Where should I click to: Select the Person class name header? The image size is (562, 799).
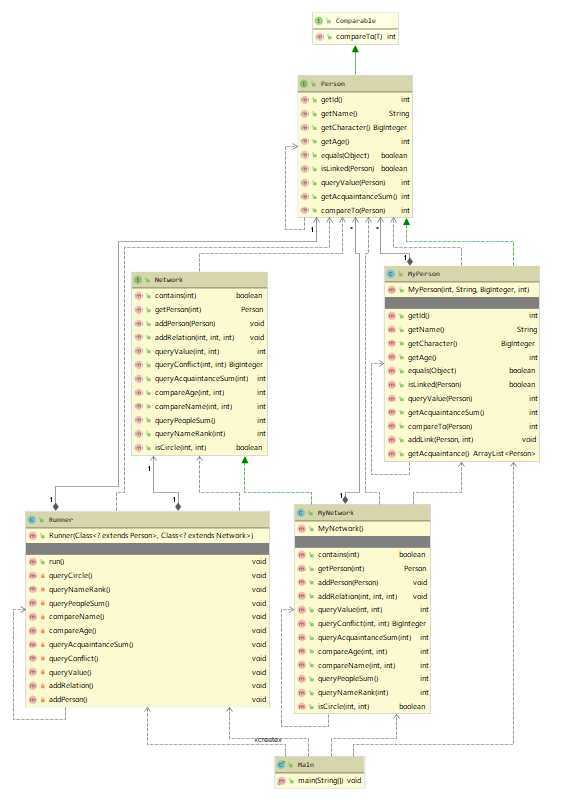click(x=333, y=84)
